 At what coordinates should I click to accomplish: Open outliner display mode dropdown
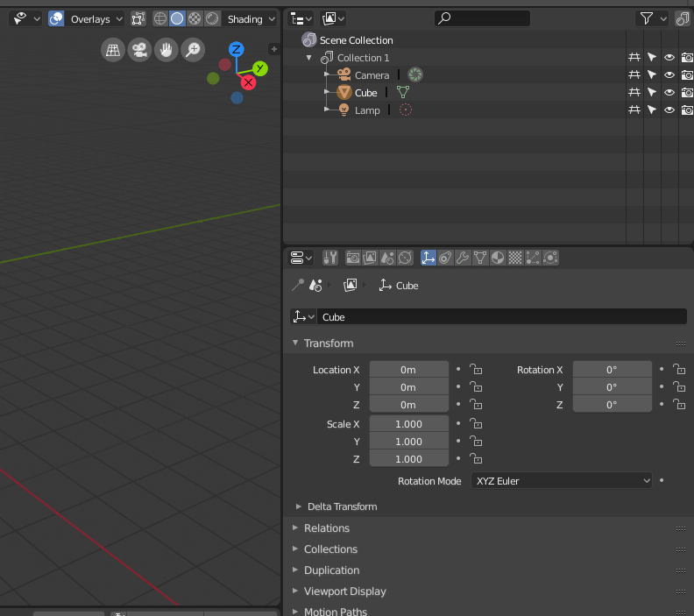click(x=333, y=19)
